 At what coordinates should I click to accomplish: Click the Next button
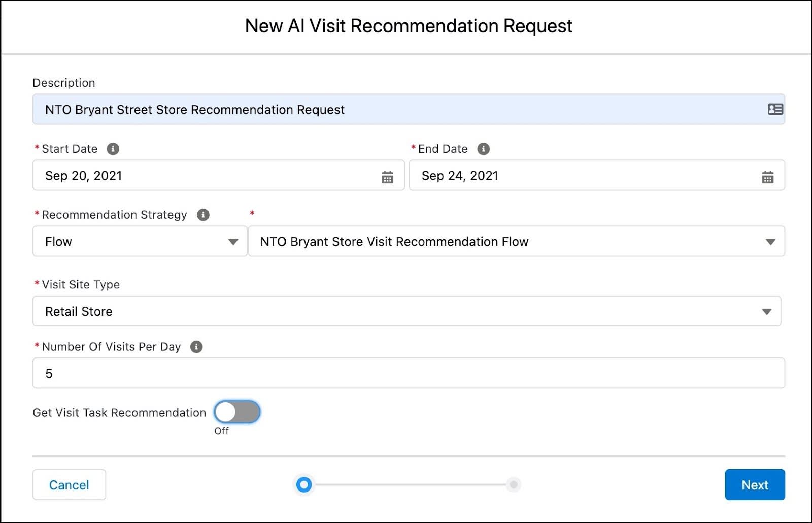point(755,485)
